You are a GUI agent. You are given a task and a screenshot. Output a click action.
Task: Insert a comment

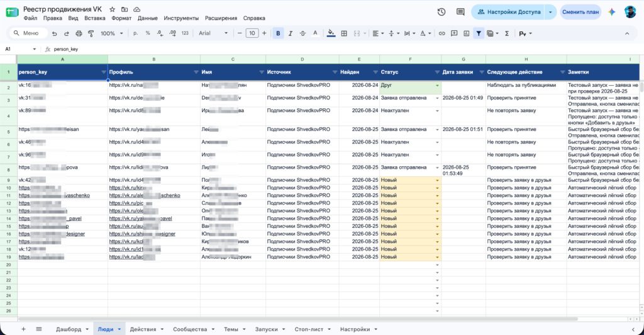point(454,33)
